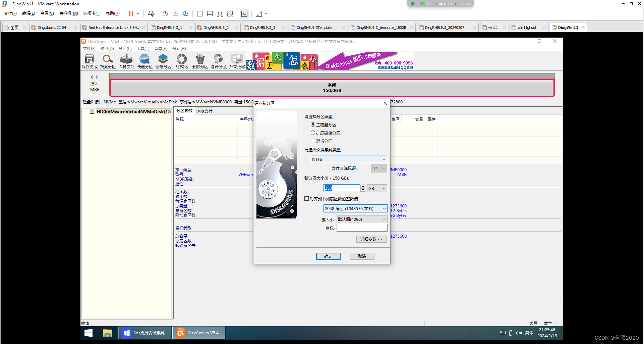Click the partition size input field
Image resolution: width=644 pixels, height=344 pixels.
[x=342, y=188]
